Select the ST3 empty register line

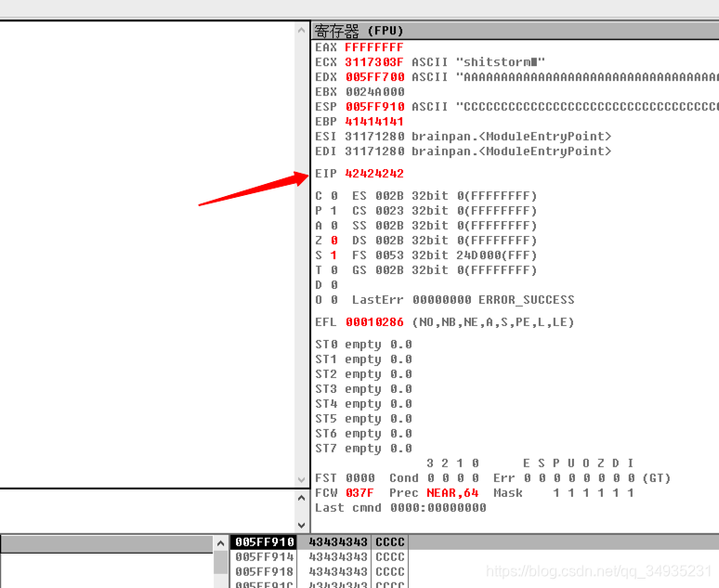click(363, 389)
